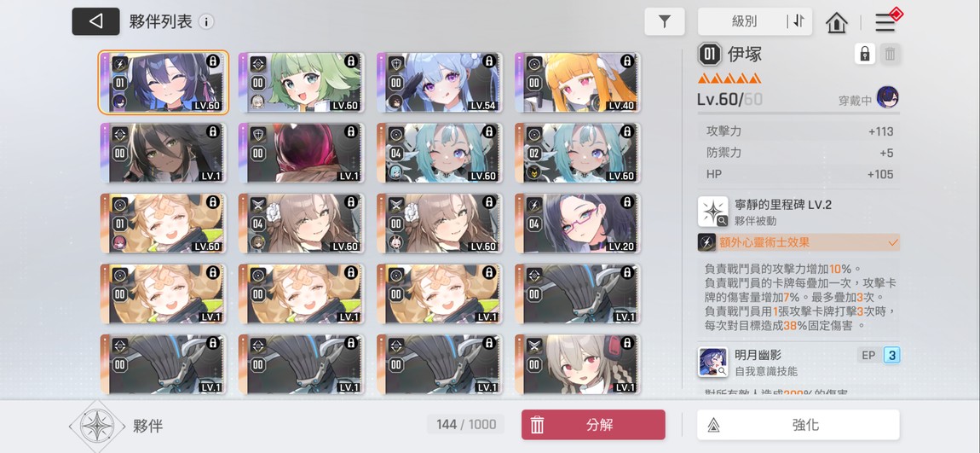Tap the EP 3 badge
The height and width of the screenshot is (453, 980).
click(878, 356)
